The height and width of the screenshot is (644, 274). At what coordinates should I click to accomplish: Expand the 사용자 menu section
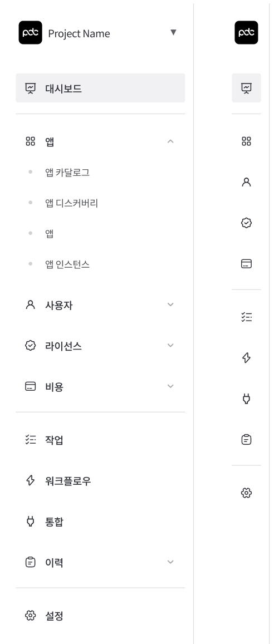click(100, 305)
